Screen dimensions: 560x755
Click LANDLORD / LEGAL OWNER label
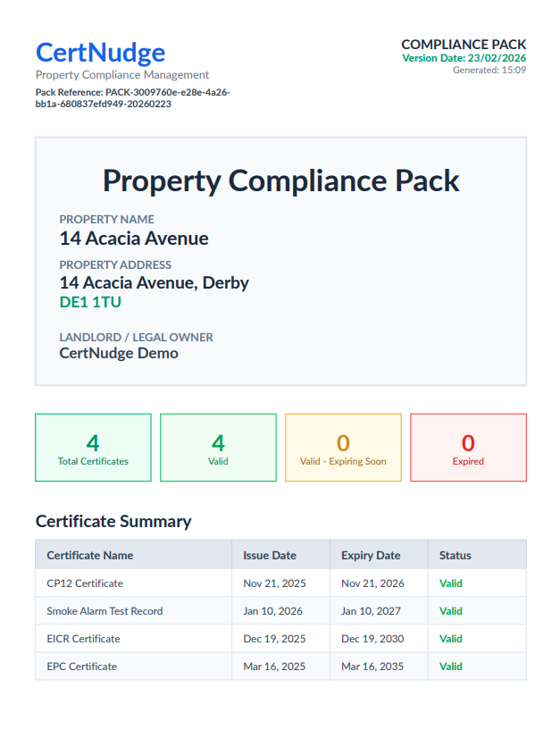click(x=137, y=337)
